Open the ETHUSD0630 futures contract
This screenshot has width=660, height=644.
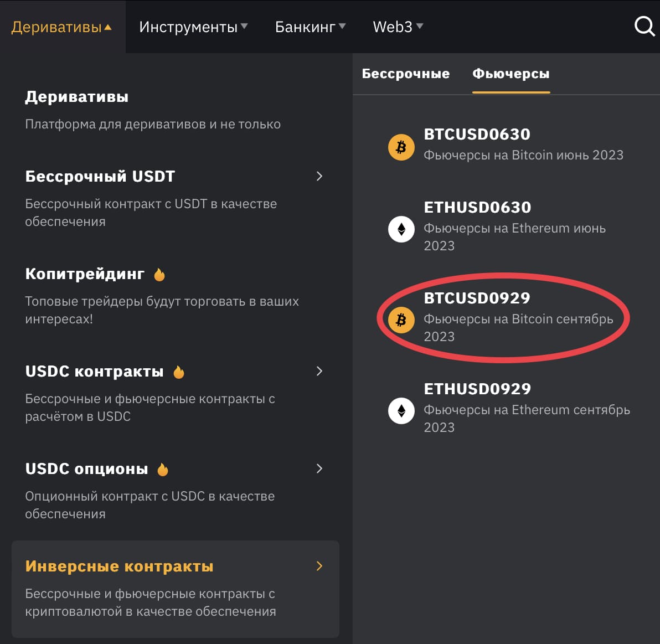pyautogui.click(x=477, y=207)
